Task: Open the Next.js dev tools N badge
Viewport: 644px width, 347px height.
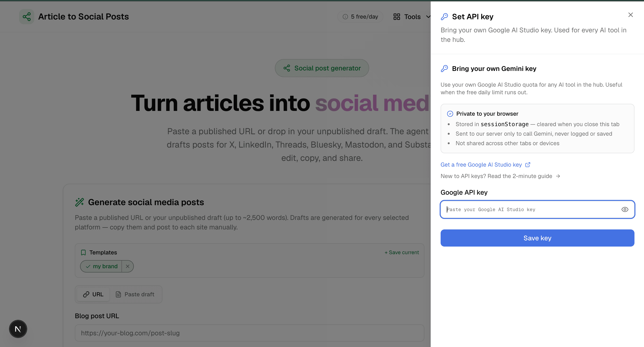Action: (x=18, y=329)
